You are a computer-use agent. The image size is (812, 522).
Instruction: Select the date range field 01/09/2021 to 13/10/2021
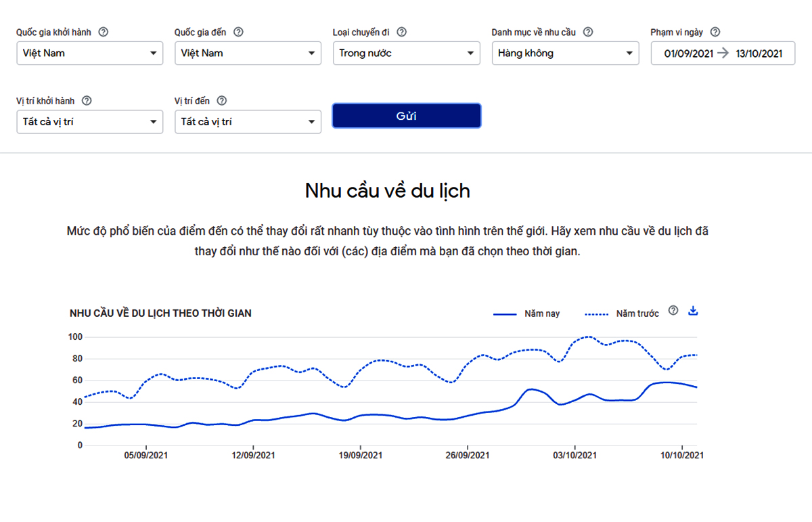(723, 53)
